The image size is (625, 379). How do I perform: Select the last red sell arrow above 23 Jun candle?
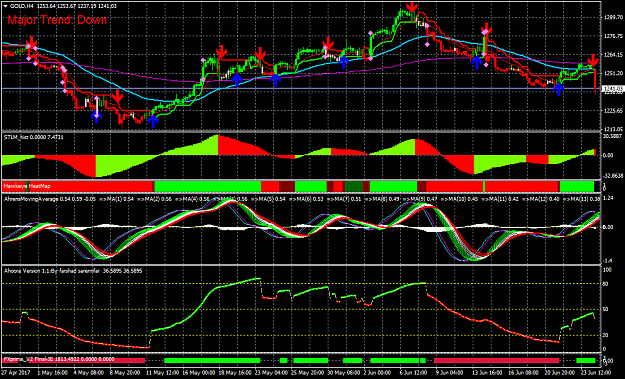coord(593,61)
